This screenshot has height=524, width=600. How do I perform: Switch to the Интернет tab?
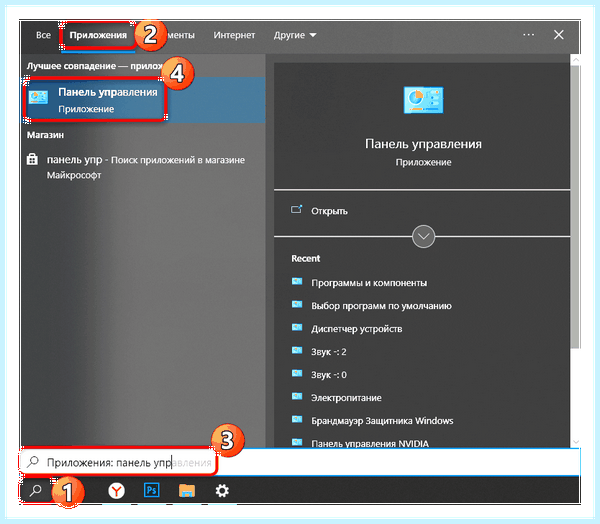coord(234,35)
